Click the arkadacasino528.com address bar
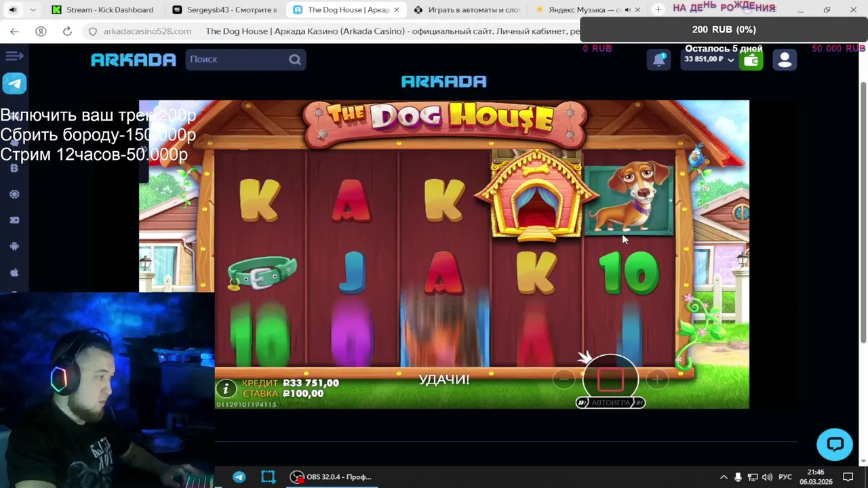This screenshot has height=488, width=868. pos(147,31)
